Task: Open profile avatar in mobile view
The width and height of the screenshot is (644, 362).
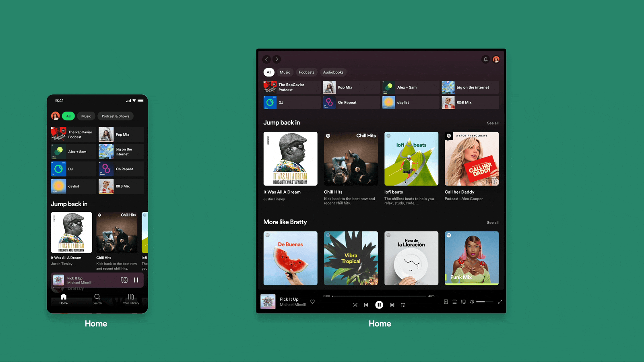Action: [56, 116]
